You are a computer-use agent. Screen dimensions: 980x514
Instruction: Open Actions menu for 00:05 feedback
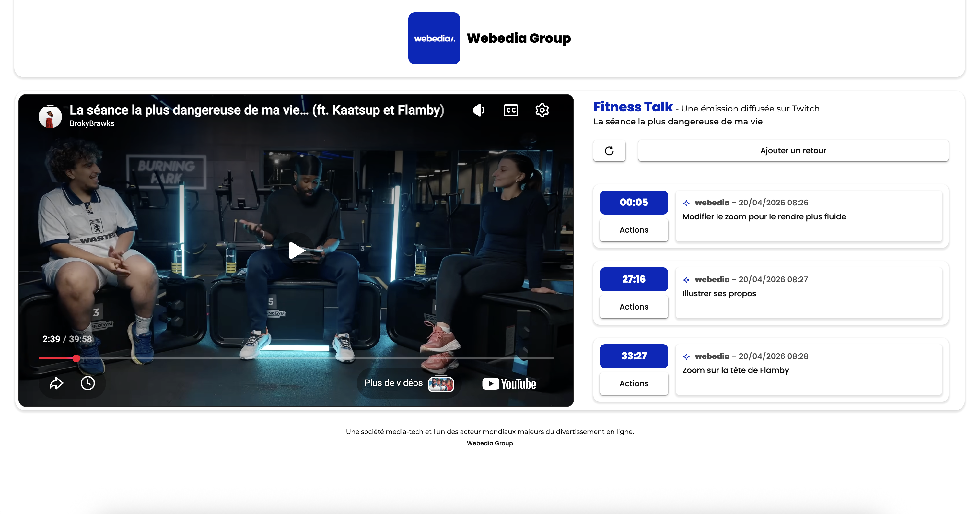point(634,230)
